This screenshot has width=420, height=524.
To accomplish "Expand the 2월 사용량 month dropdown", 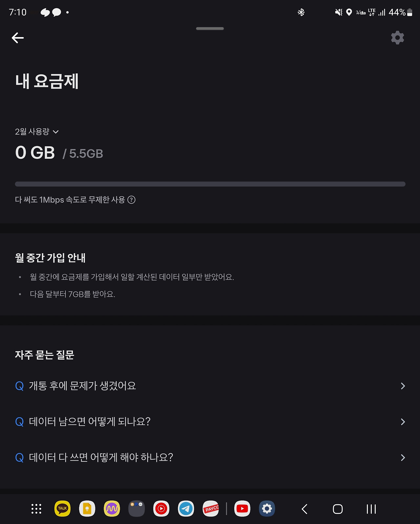I will tap(37, 132).
